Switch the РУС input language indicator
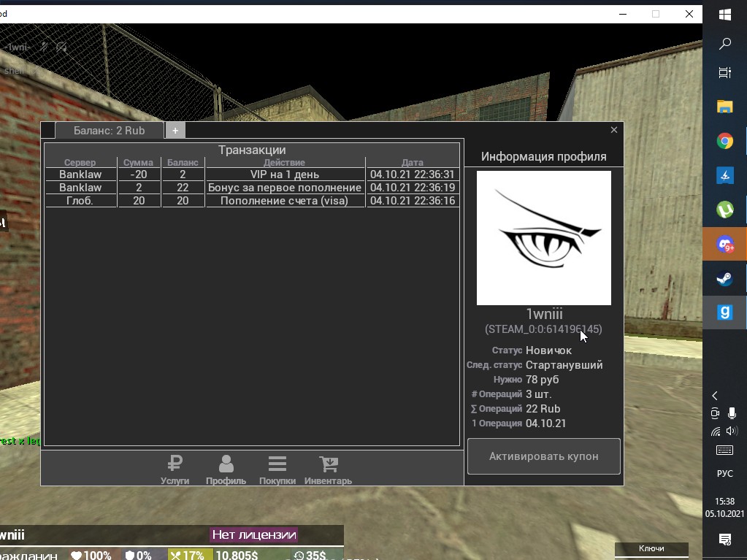Viewport: 747px width, 560px height. tap(724, 474)
